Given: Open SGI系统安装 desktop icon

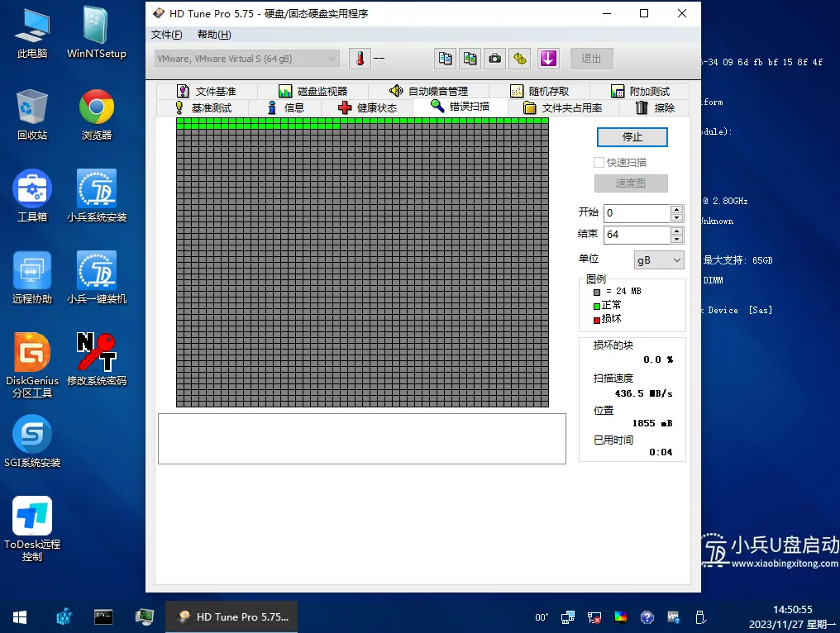Looking at the screenshot, I should coord(32,441).
